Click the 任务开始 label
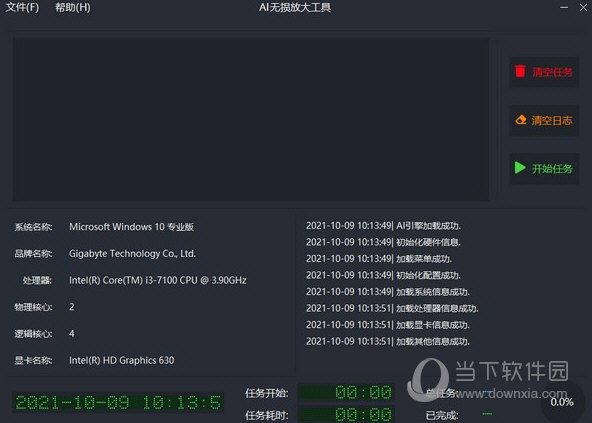This screenshot has width=592, height=423. coord(267,393)
